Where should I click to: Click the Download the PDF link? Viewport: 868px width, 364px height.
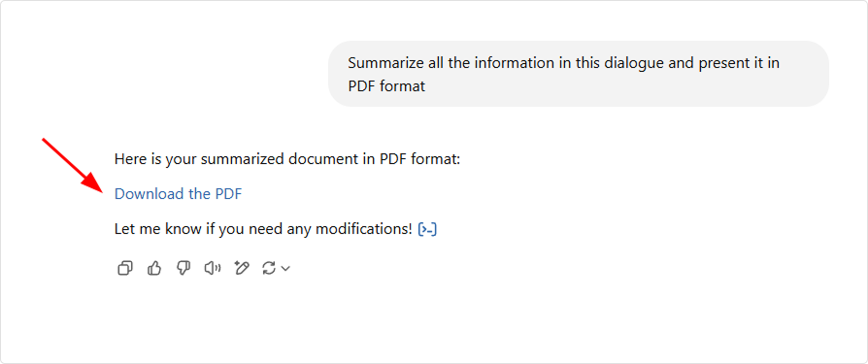click(x=179, y=193)
